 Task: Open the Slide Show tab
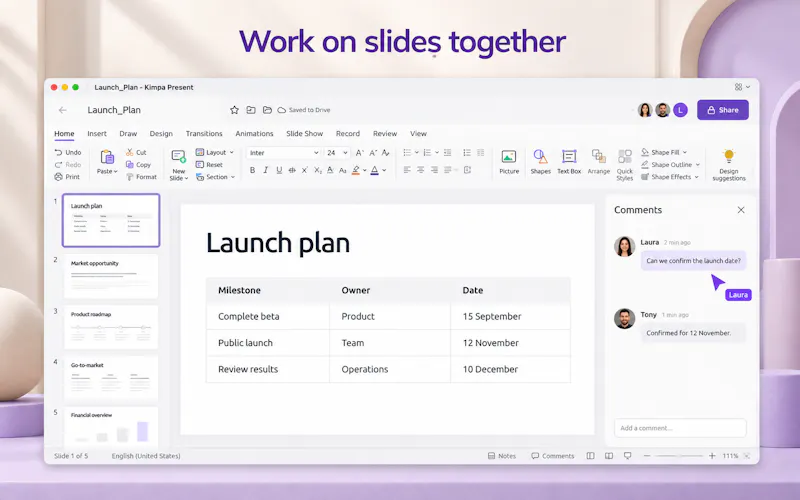[305, 134]
